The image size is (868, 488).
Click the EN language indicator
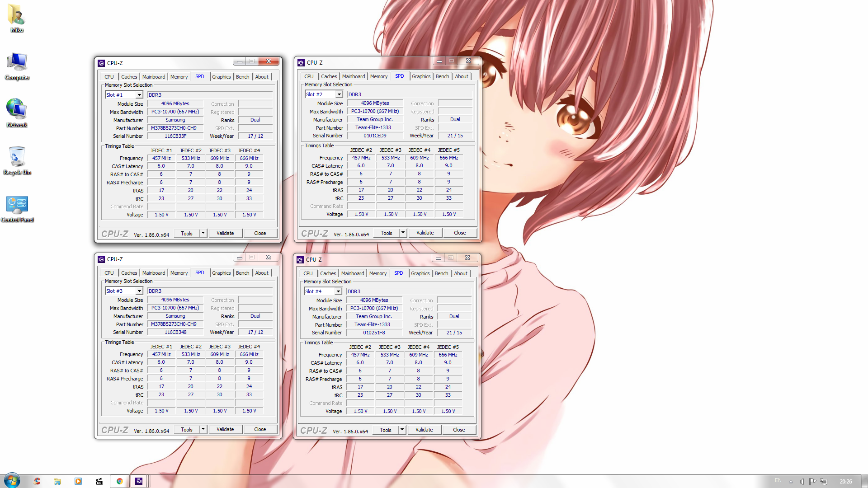(x=778, y=480)
